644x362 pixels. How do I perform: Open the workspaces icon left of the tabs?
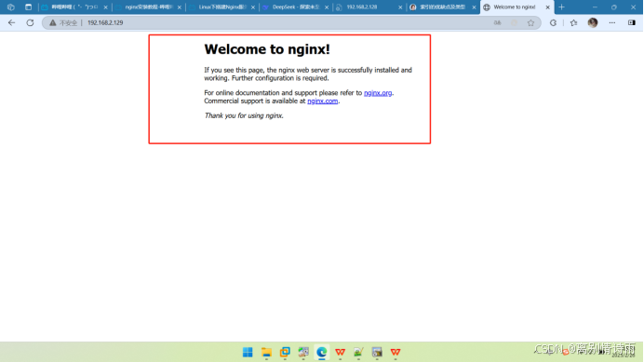[11, 7]
